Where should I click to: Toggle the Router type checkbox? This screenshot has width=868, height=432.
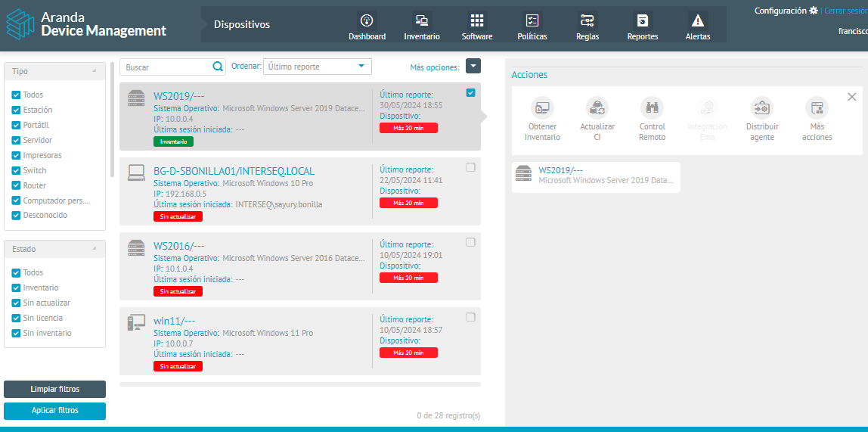[16, 185]
